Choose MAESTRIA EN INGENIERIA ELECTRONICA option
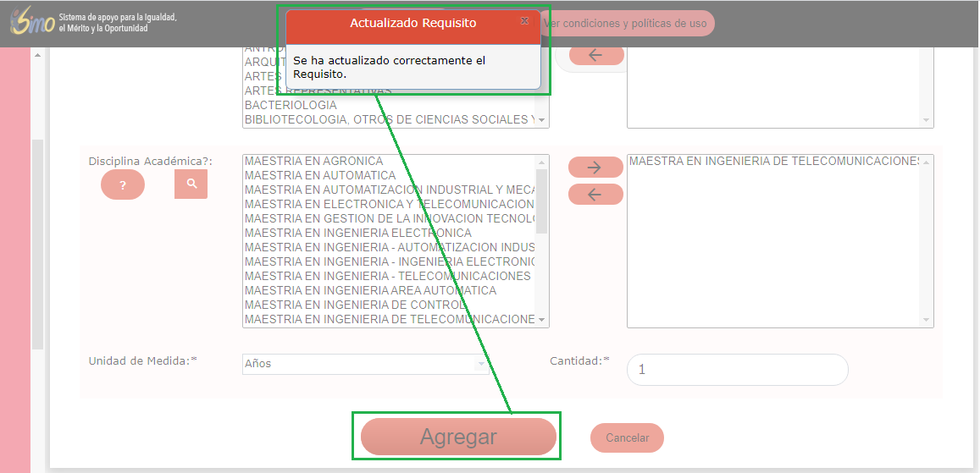This screenshot has width=980, height=473. pyautogui.click(x=357, y=233)
